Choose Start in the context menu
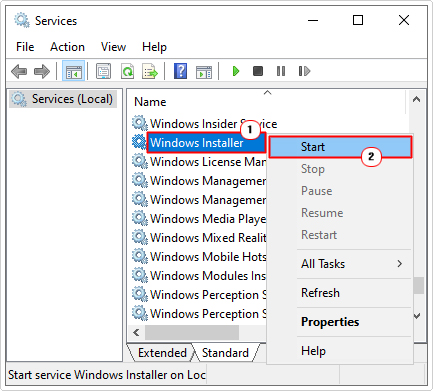The height and width of the screenshot is (391, 433). [340, 147]
